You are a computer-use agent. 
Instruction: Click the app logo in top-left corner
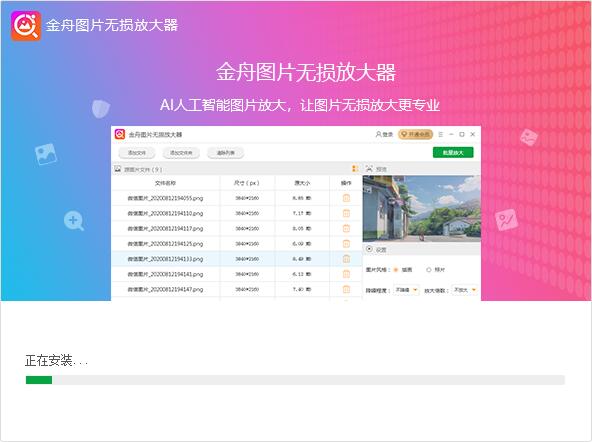(26, 26)
